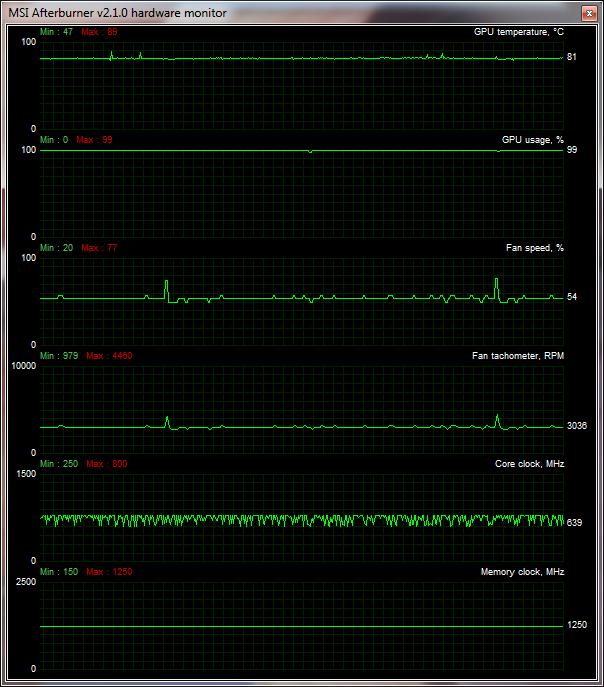Viewport: 604px width, 687px height.
Task: Select the 'GPU temperature, °C' graph label
Action: (519, 32)
